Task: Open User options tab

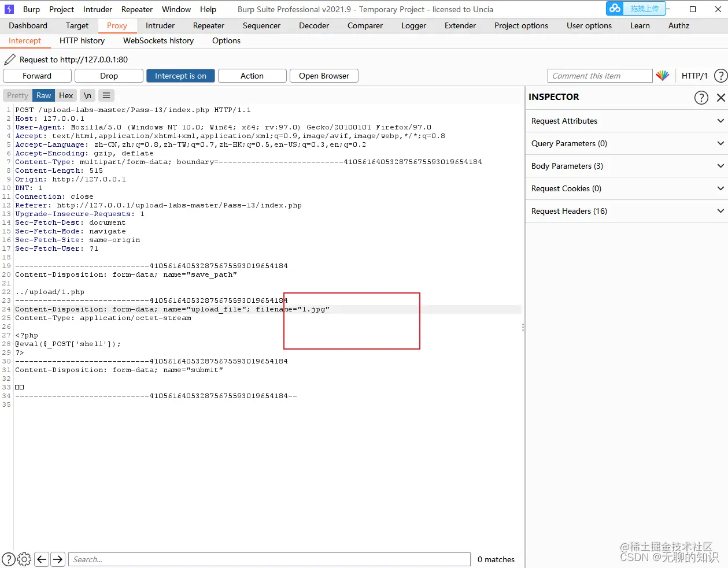Action: [x=589, y=25]
